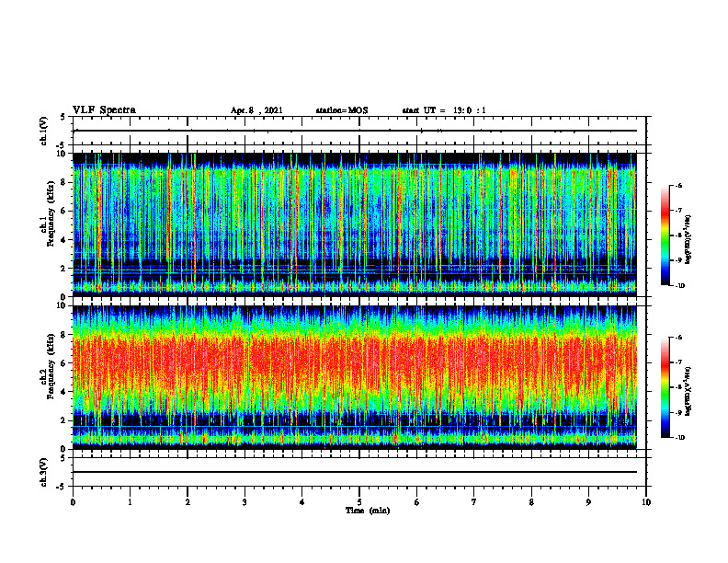Click the time axis tick label '5'

coord(359,502)
